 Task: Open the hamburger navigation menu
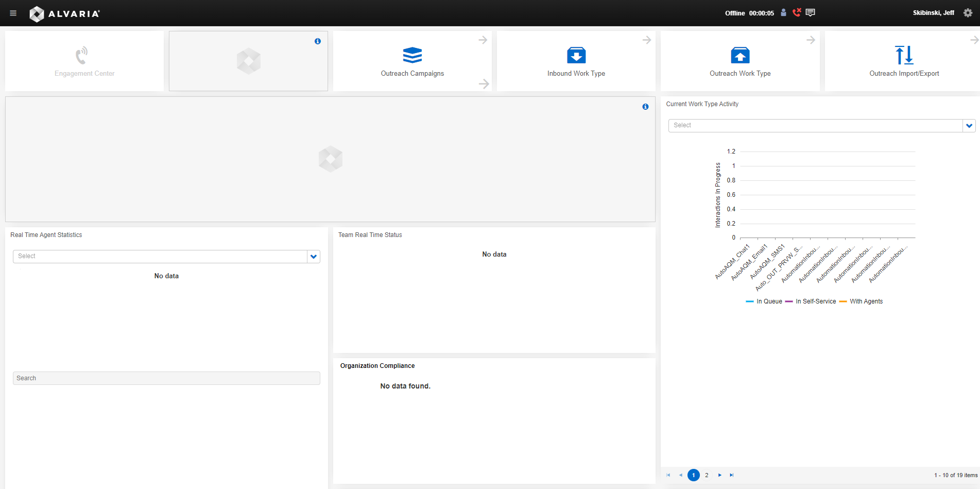pyautogui.click(x=13, y=13)
